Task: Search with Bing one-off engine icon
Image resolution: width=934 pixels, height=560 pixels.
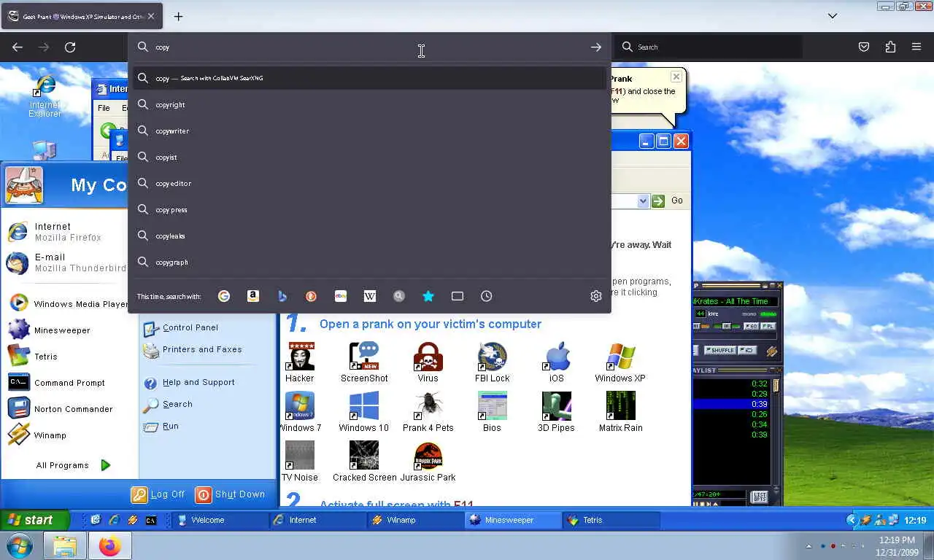Action: [282, 296]
